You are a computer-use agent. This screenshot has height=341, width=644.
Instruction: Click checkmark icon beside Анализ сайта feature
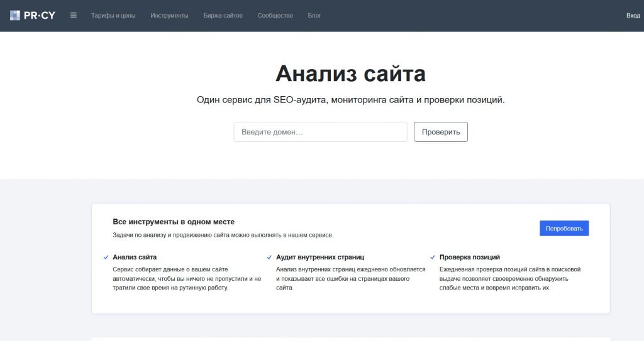pyautogui.click(x=105, y=257)
